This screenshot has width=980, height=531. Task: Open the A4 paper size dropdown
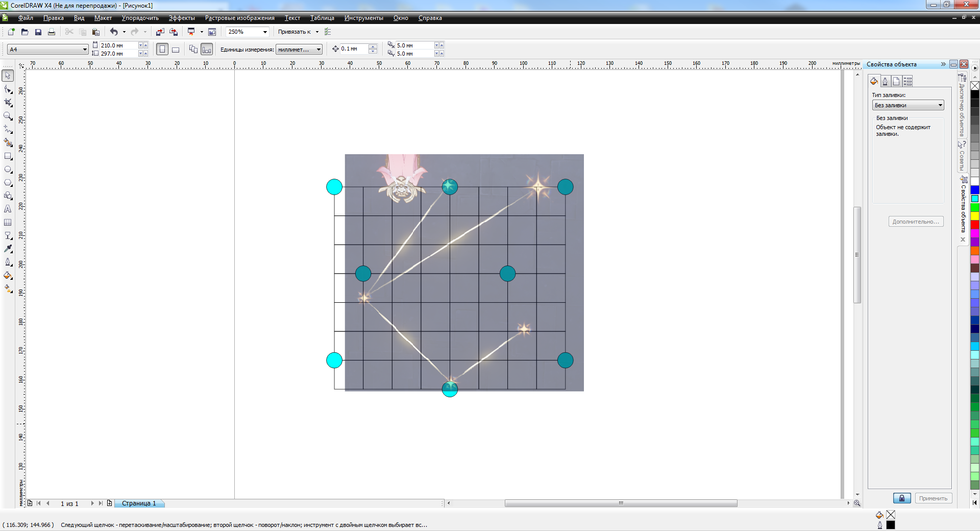pos(85,50)
